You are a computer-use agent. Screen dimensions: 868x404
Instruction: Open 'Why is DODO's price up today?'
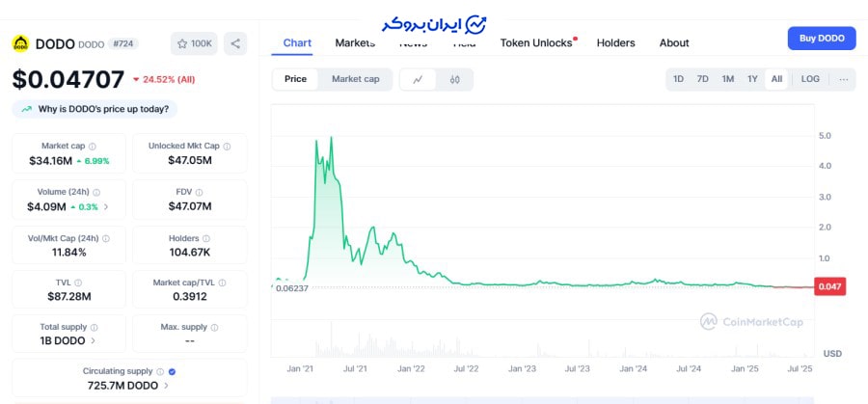[95, 110]
